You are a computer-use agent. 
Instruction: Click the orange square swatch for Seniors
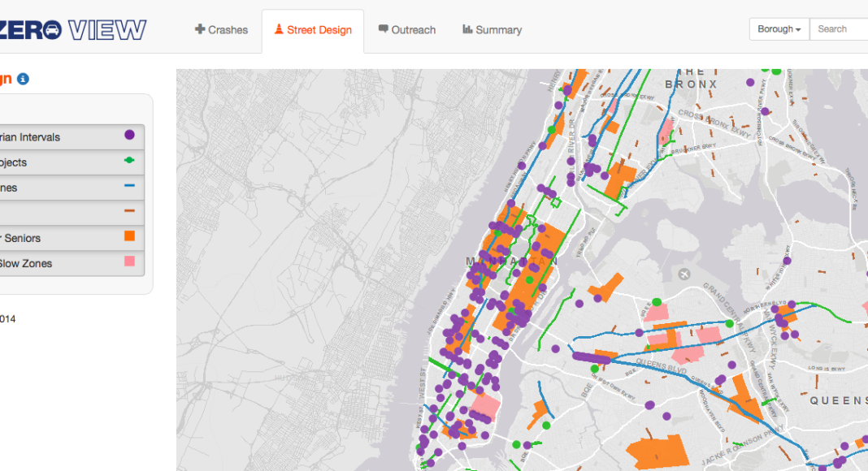click(129, 237)
